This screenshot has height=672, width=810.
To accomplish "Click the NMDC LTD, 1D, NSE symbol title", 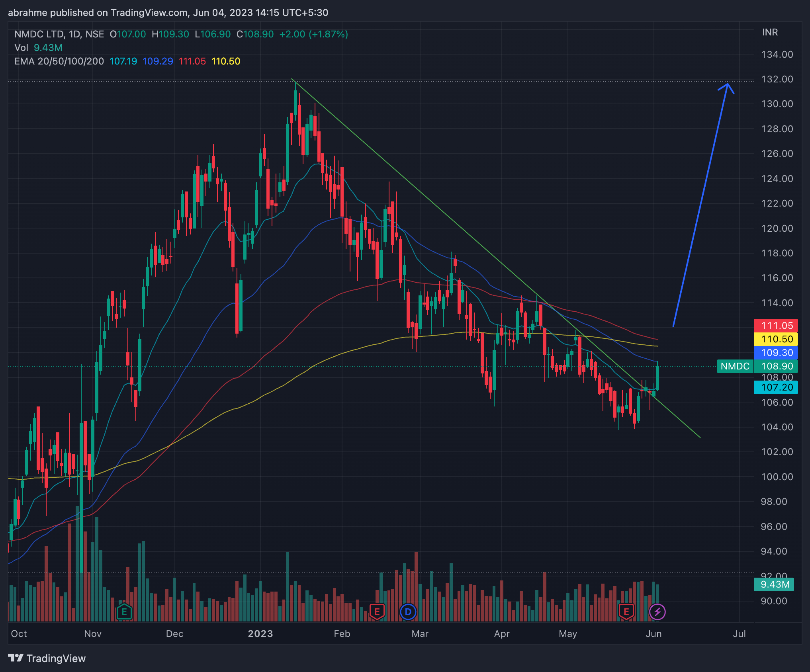I will point(59,34).
